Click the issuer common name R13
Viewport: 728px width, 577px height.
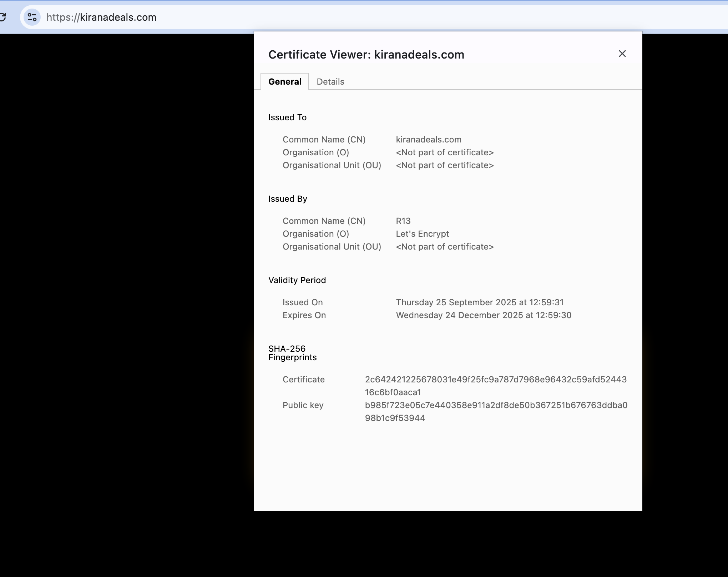tap(403, 221)
